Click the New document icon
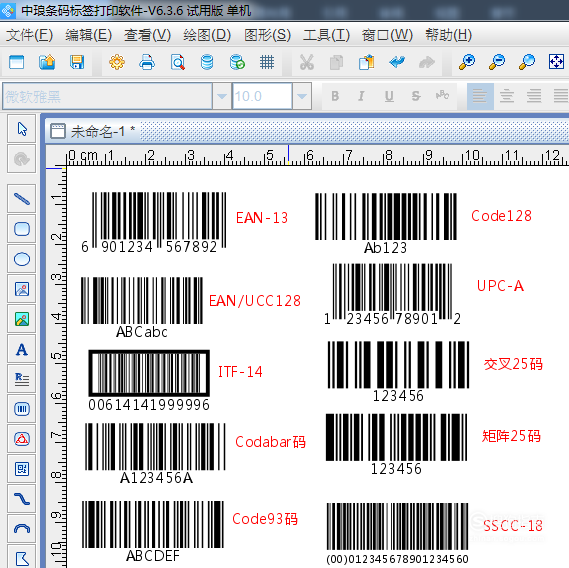This screenshot has width=569, height=568. (x=16, y=62)
